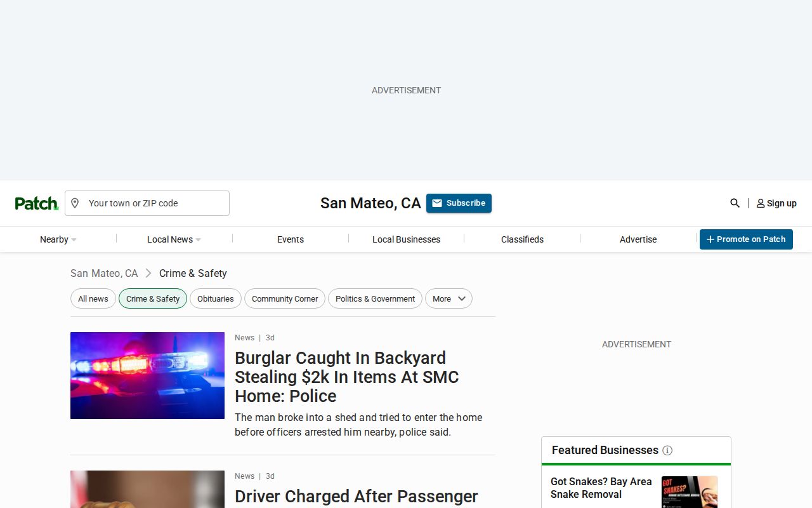Click the Featured Businesses info icon

pos(667,450)
